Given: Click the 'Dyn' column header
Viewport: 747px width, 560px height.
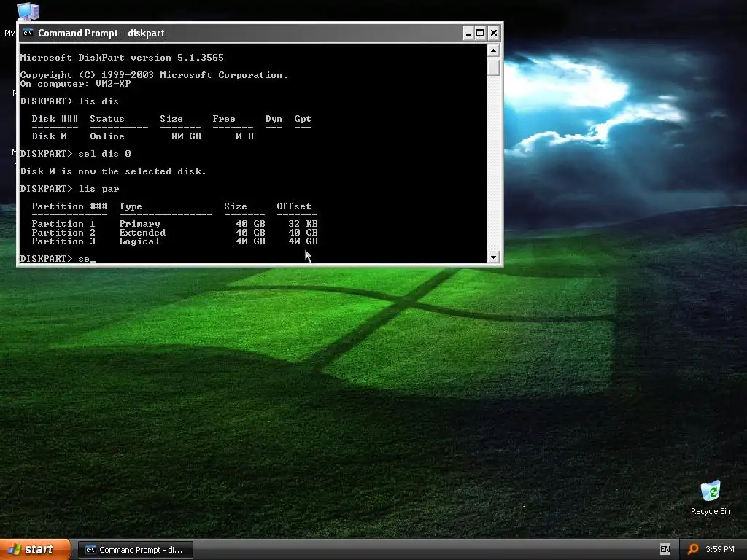Looking at the screenshot, I should coord(274,119).
